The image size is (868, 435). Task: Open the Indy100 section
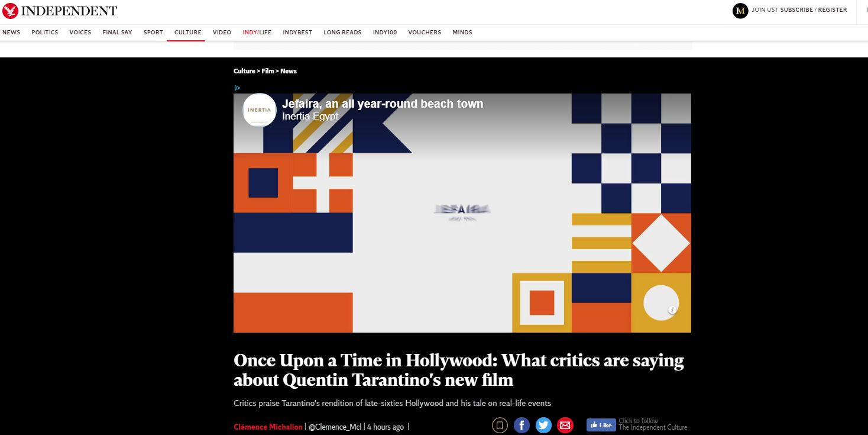point(385,33)
